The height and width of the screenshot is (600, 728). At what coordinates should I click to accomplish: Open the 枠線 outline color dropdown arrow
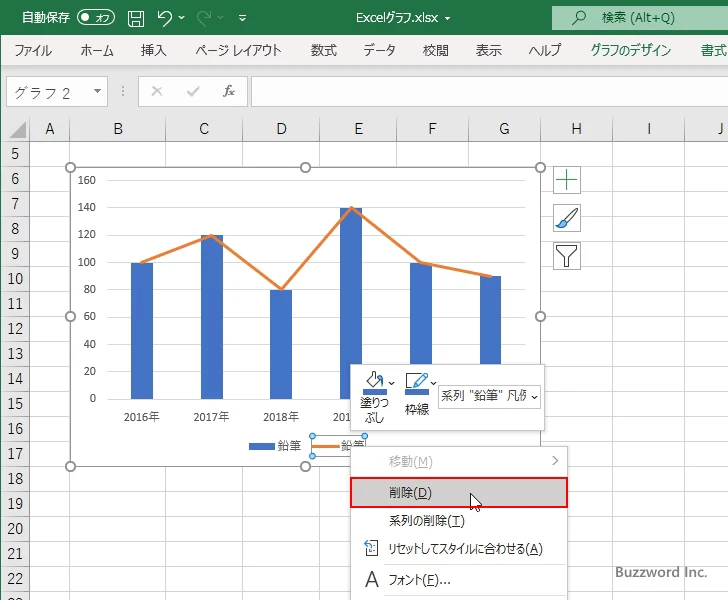[x=433, y=383]
